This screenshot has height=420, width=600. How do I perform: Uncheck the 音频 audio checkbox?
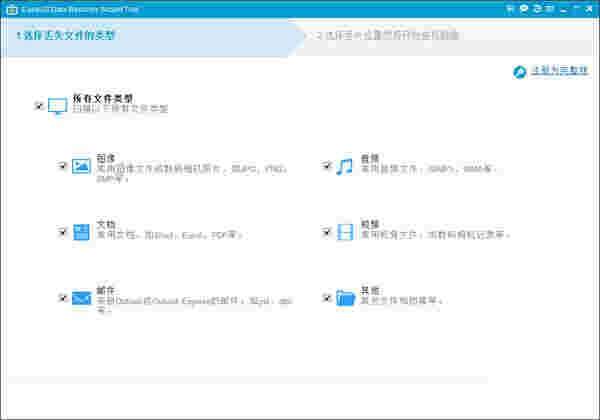[326, 165]
